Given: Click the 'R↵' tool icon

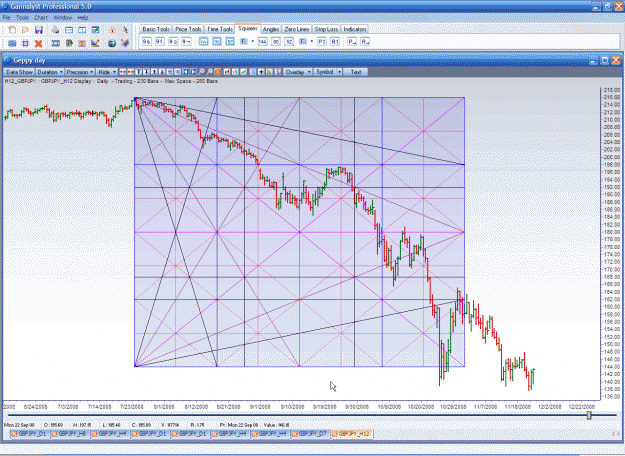Looking at the screenshot, I should tap(365, 41).
